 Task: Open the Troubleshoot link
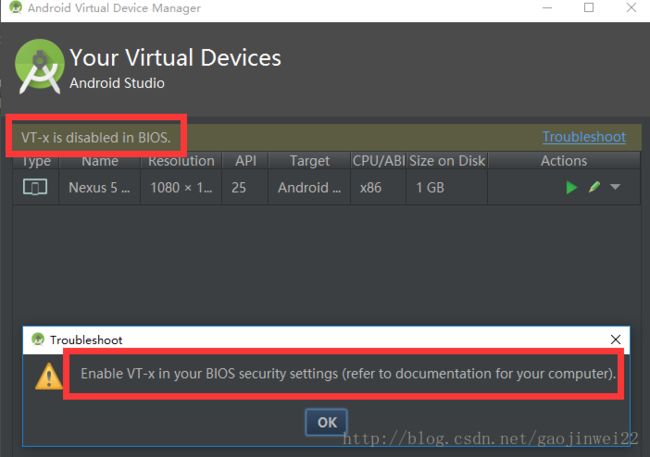[x=584, y=137]
